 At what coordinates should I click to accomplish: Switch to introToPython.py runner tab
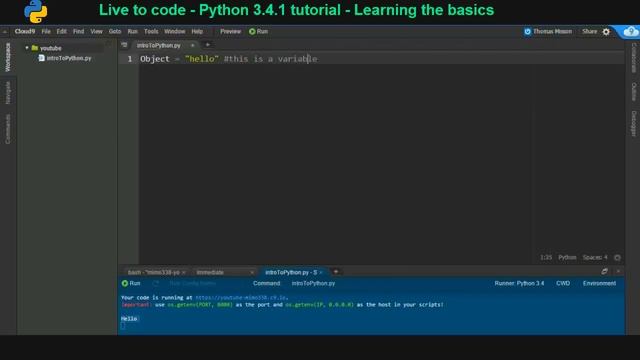tap(291, 272)
